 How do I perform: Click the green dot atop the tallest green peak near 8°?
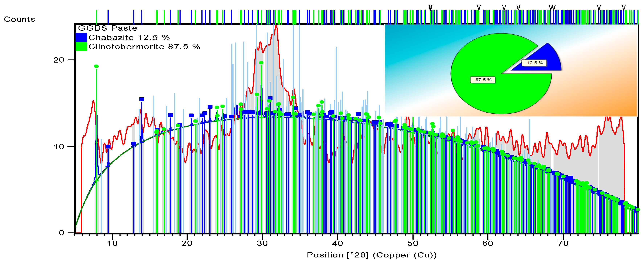click(x=96, y=66)
